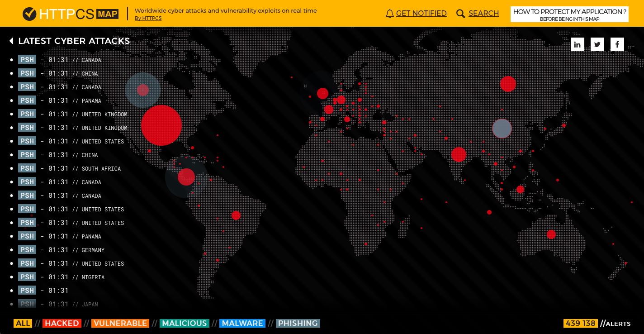Filter attacks by VULNERABLE
Image resolution: width=644 pixels, height=334 pixels.
point(120,323)
